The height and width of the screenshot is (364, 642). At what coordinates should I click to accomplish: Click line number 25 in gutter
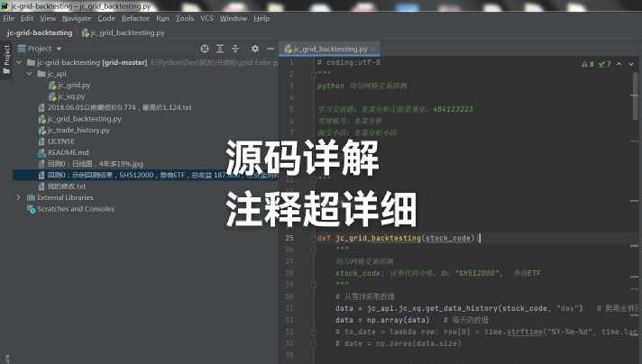pyautogui.click(x=289, y=238)
